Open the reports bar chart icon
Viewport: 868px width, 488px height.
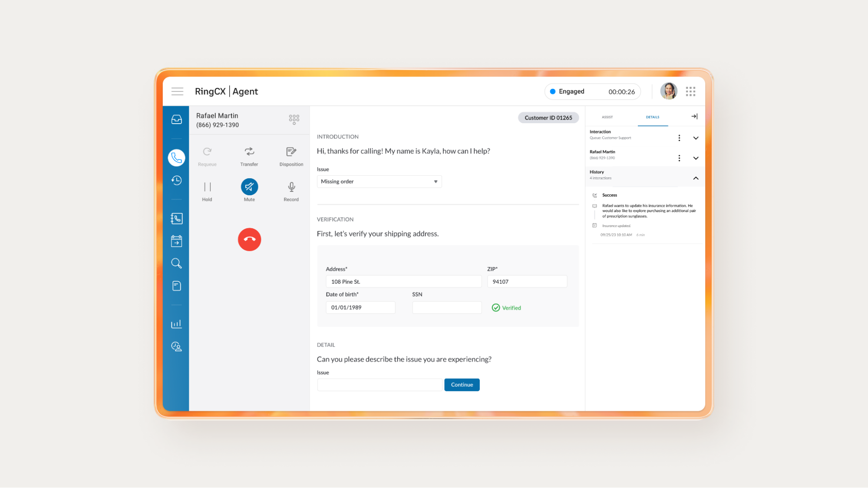coord(176,324)
